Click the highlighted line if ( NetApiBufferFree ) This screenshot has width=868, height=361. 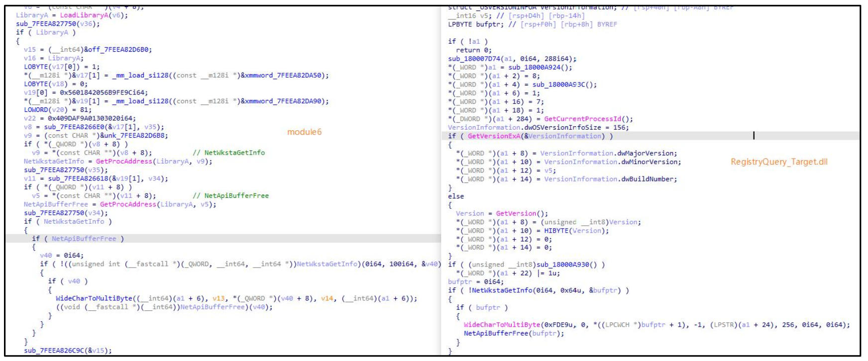78,239
